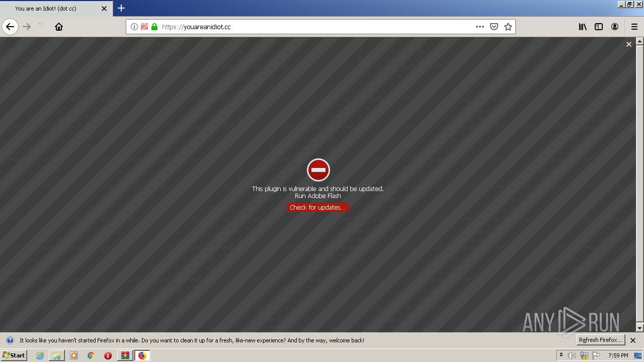Viewport: 644px width, 362px height.
Task: Close the 'You are an Idiot!' tab
Action: point(104,9)
